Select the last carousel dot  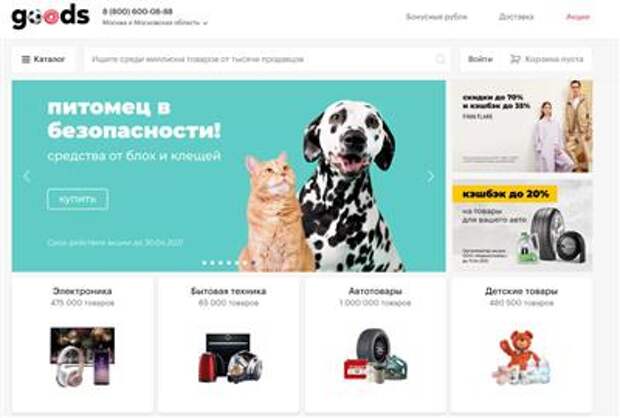point(253,263)
